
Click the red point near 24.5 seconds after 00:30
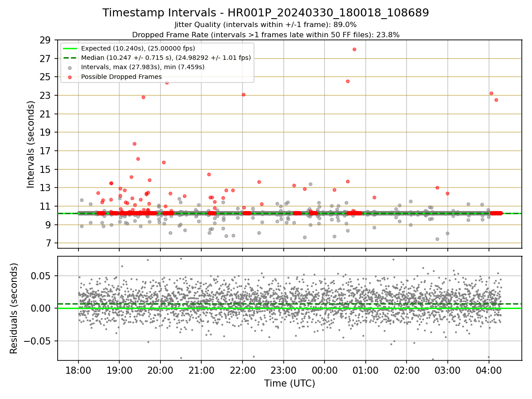click(348, 81)
